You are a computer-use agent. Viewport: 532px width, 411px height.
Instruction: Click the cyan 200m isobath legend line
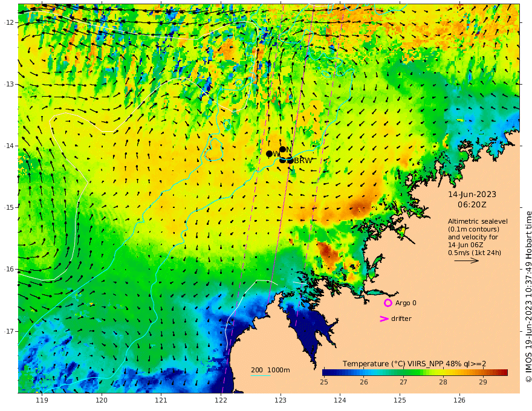click(261, 375)
